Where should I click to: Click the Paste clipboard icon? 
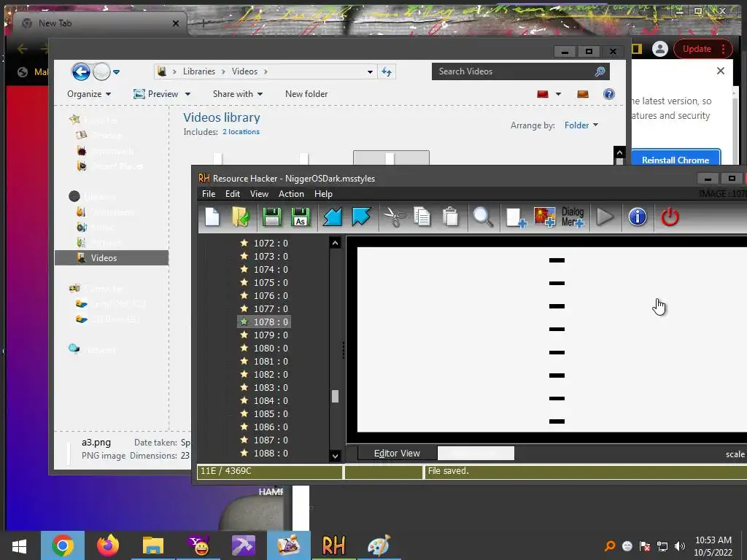(x=450, y=217)
